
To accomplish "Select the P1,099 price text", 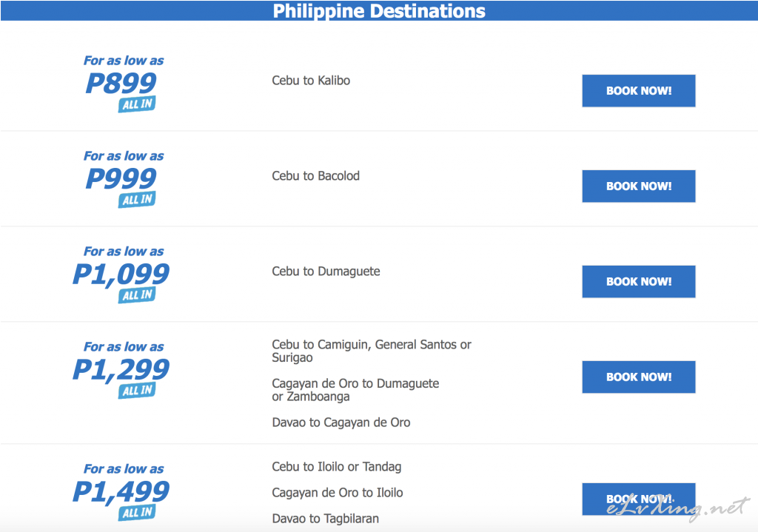I will [x=121, y=275].
